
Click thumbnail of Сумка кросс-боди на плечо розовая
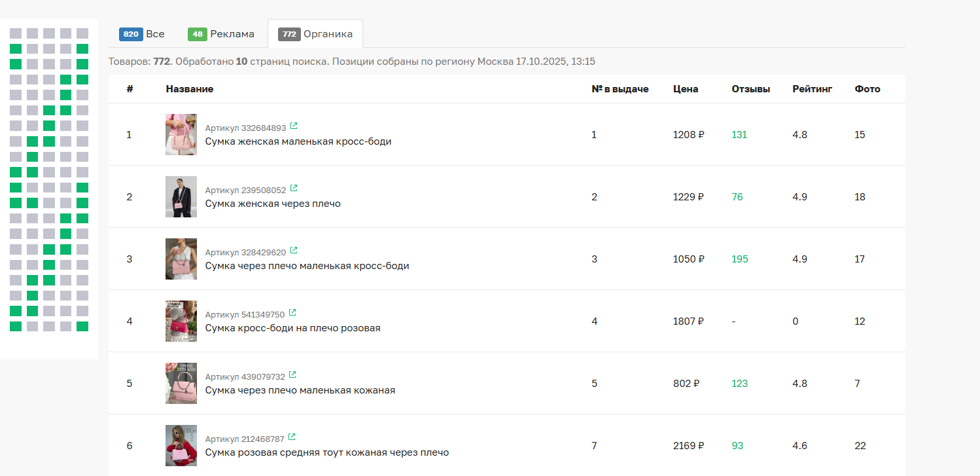click(181, 321)
